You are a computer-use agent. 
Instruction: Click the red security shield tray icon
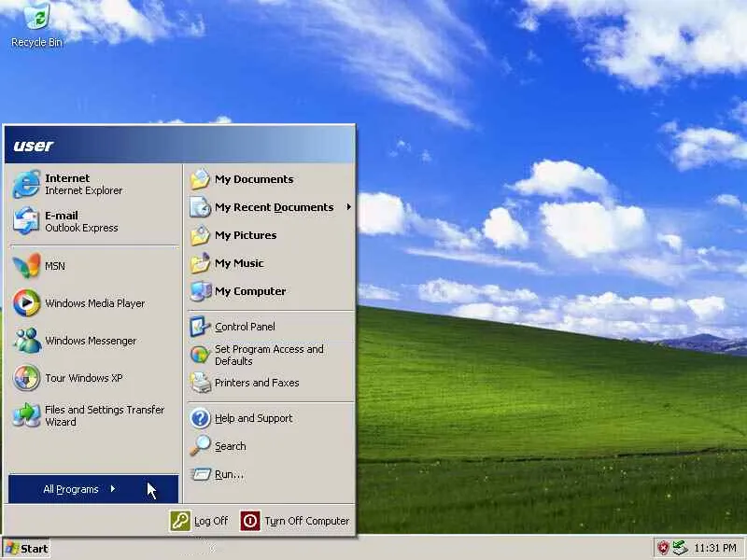[663, 548]
